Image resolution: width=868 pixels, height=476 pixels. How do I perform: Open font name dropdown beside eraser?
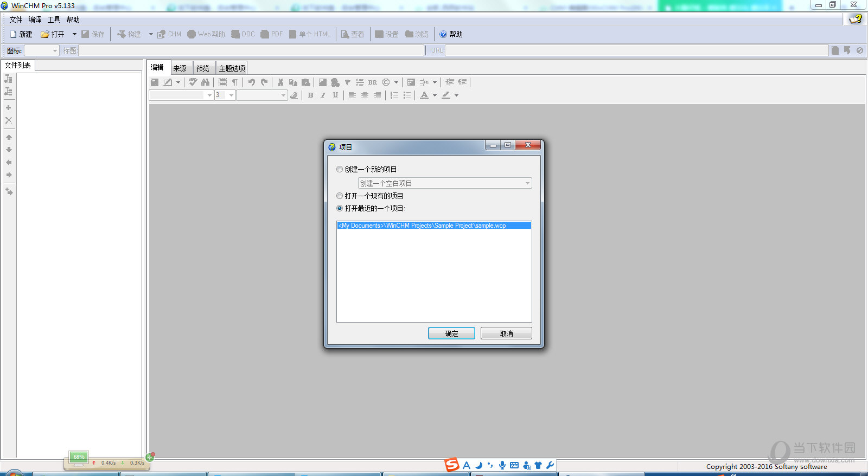(262, 95)
